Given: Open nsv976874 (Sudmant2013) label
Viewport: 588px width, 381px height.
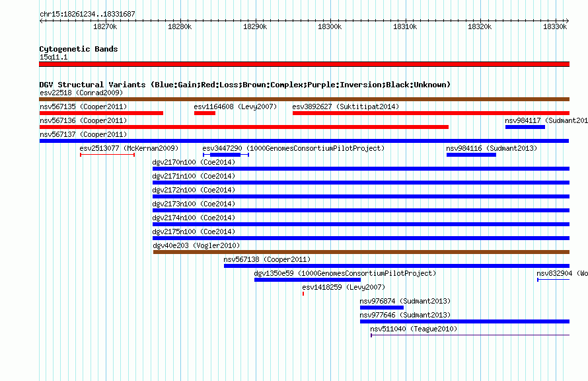Looking at the screenshot, I should coord(405,301).
